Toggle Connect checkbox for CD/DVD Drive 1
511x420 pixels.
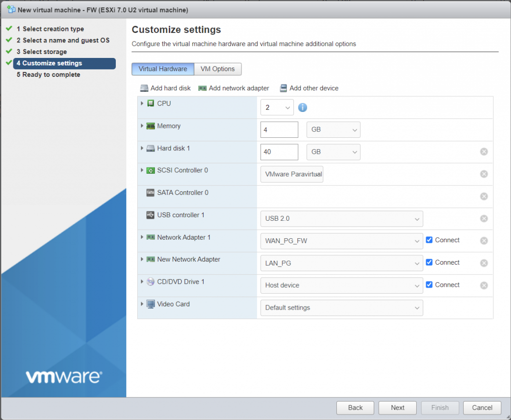[x=429, y=285]
